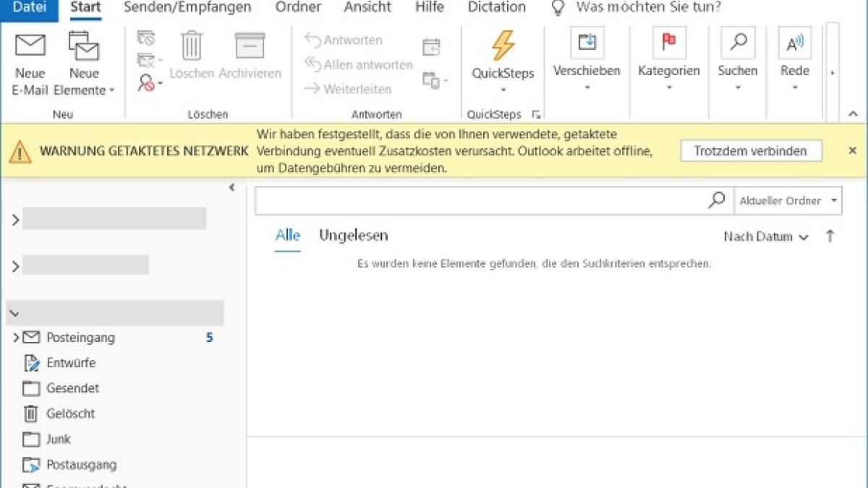The image size is (868, 488).
Task: Click the magnifier icon in search box
Action: 716,200
